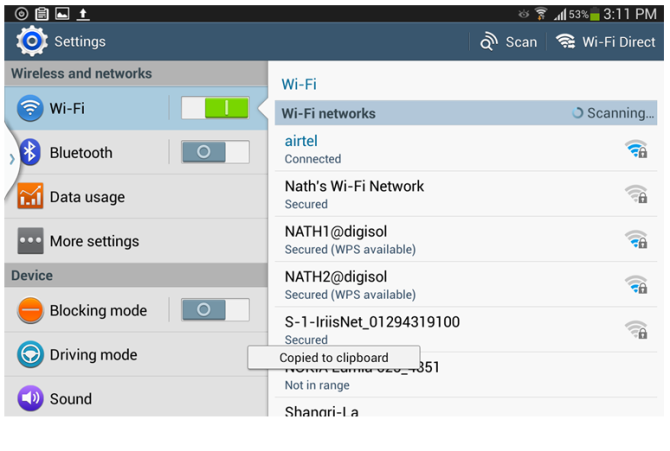
Task: Tap upload arrow notification in status bar
Action: (x=83, y=14)
